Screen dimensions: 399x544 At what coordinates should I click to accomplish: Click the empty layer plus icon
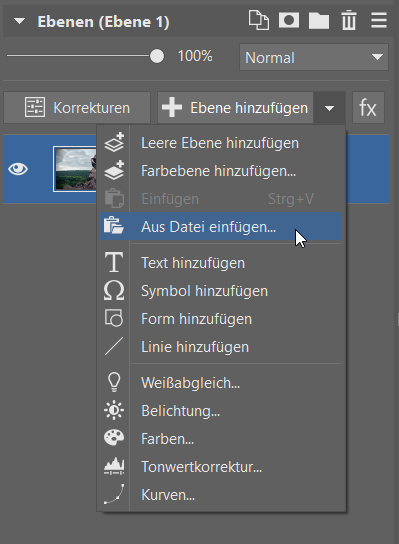[x=114, y=142]
